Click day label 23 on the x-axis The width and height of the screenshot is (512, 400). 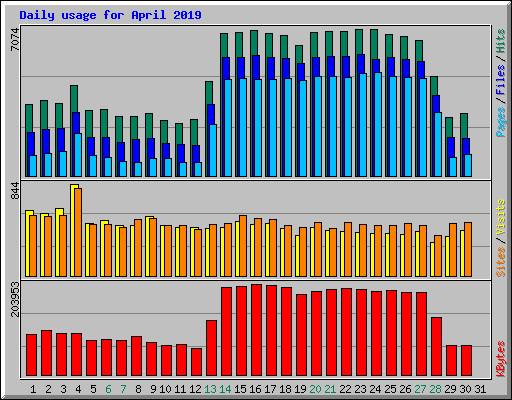360,389
